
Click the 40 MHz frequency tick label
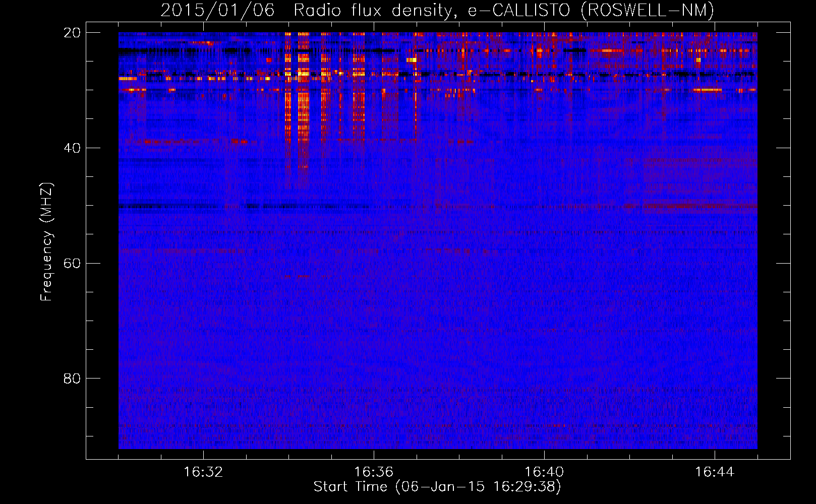(72, 148)
